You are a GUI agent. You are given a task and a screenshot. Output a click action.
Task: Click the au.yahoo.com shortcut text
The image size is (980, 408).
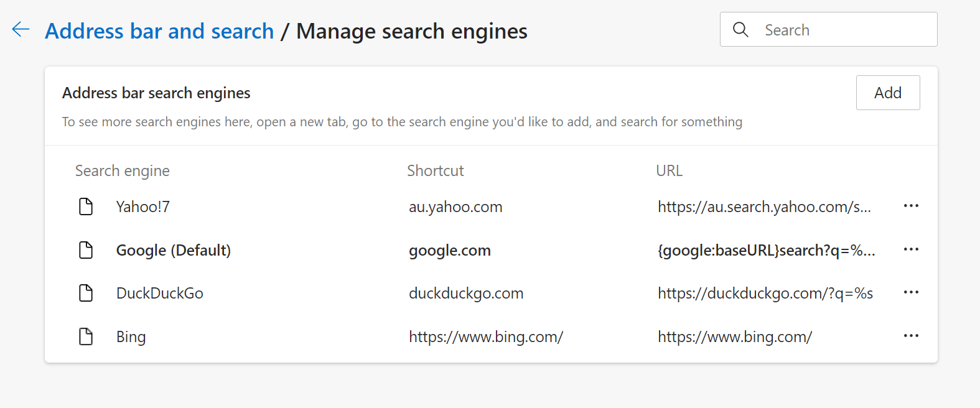point(455,207)
